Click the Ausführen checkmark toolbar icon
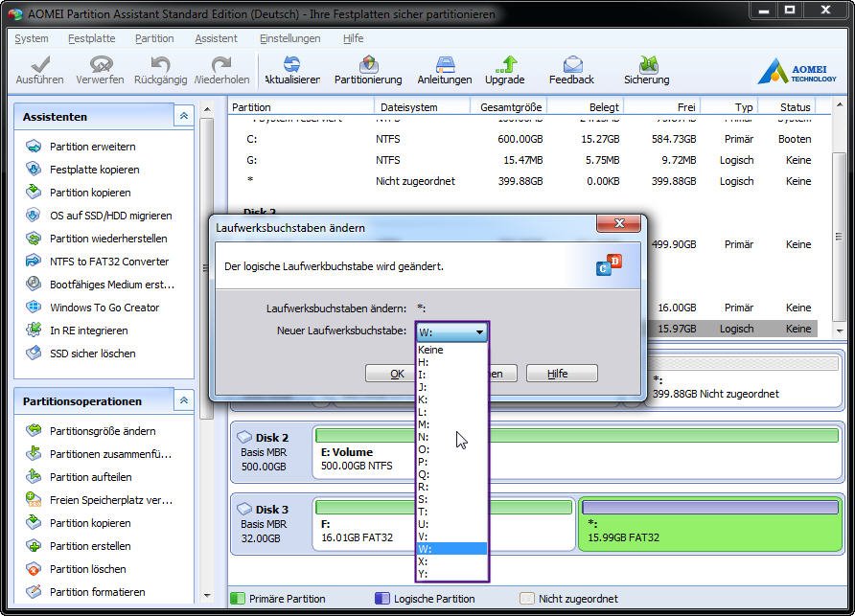 40,64
